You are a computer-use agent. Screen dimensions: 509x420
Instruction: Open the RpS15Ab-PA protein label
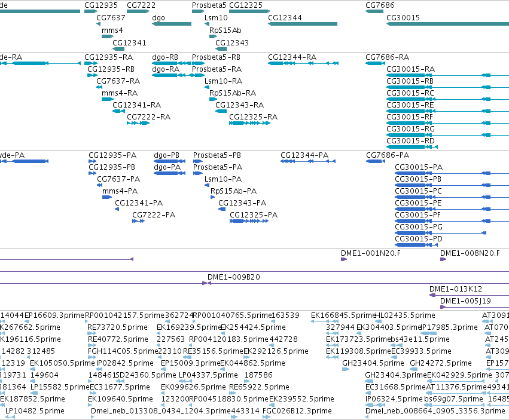[x=233, y=192]
